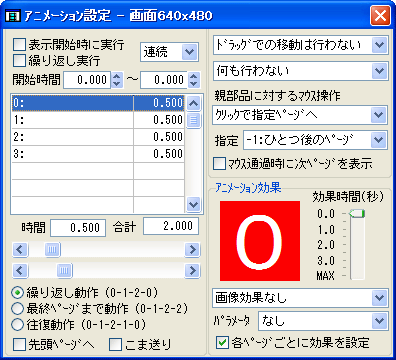Open ドラッグでの移動は行わない dropdown
The height and width of the screenshot is (360, 396).
click(x=301, y=45)
